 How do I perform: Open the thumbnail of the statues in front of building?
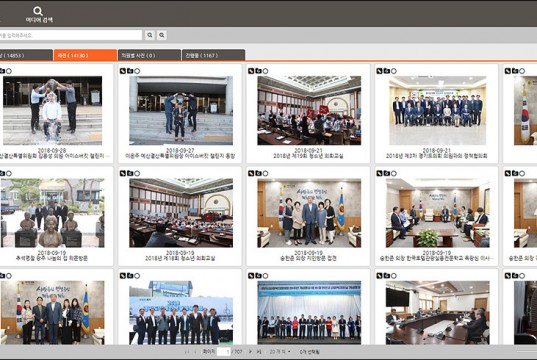[x=52, y=213]
